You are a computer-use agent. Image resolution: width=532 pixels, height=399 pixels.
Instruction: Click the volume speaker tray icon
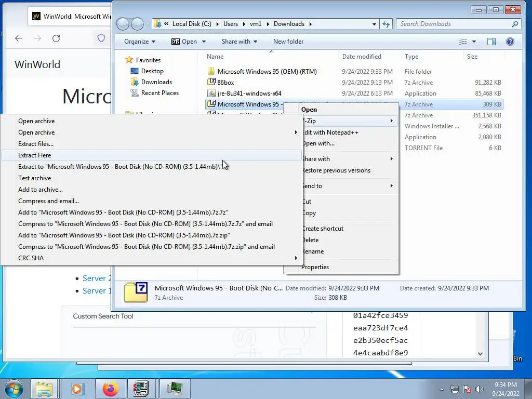click(480, 389)
